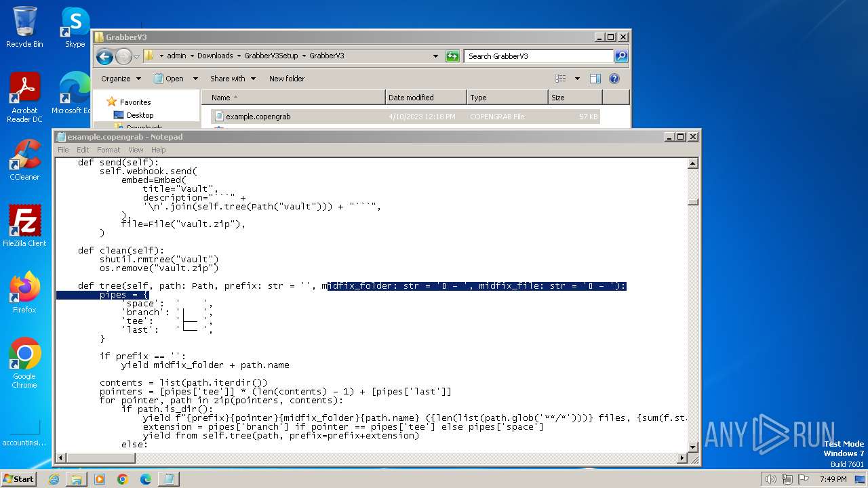Open the Action Center flag icon
868x488 pixels.
point(804,479)
